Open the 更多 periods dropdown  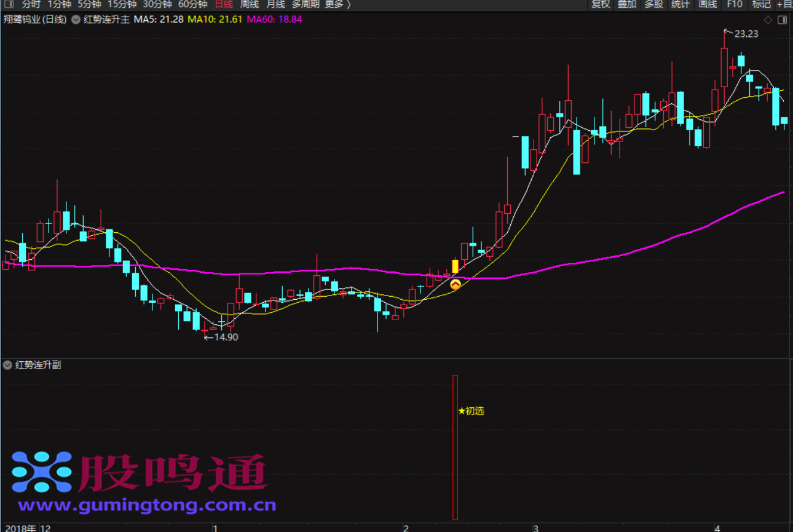pyautogui.click(x=337, y=4)
